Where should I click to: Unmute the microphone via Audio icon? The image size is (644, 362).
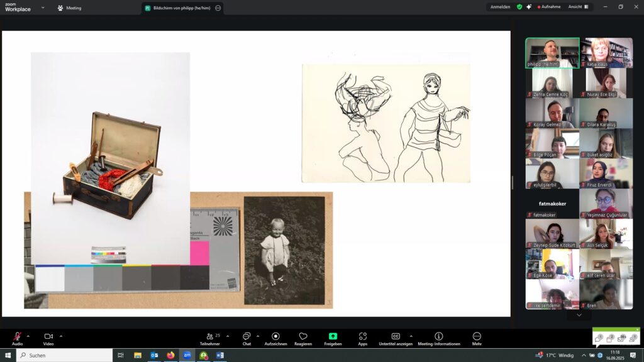point(17,337)
